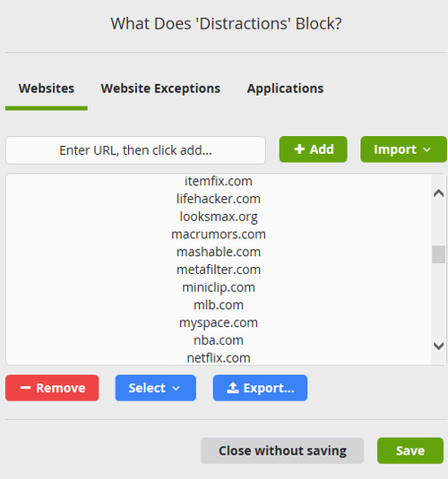Select itemfix.com in the list

[x=219, y=181]
